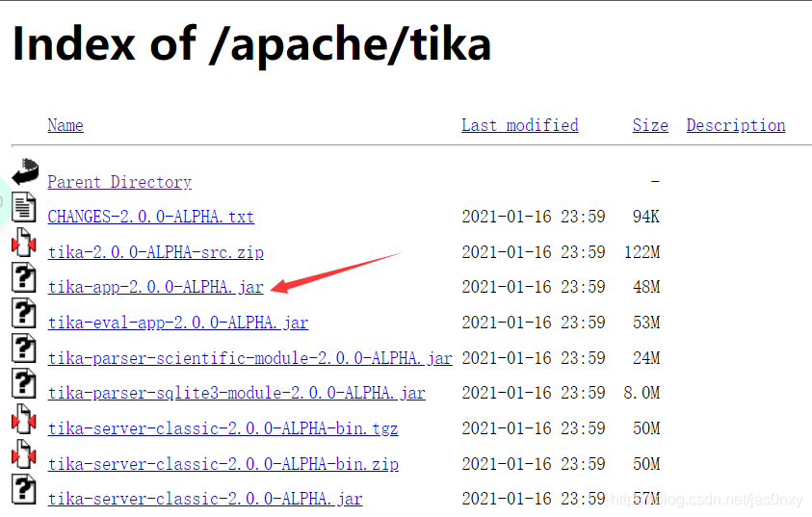Click the archive icon beside tika-2.0.0-ALPHA-src.zip
This screenshot has height=517, width=812.
(24, 243)
